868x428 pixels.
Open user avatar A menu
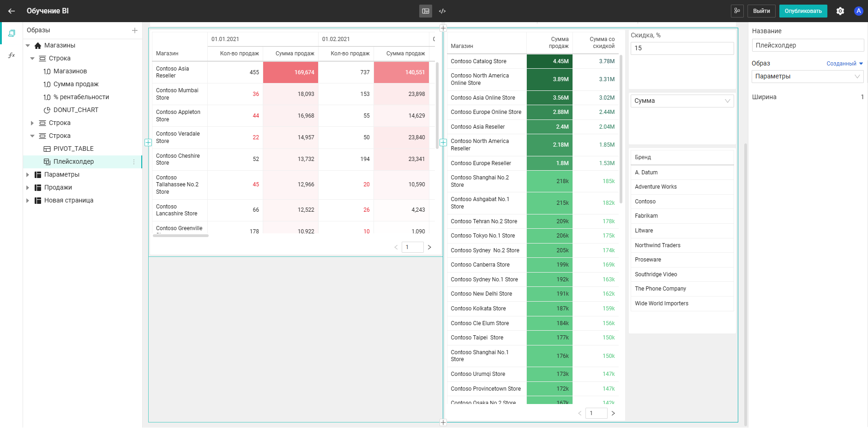click(858, 11)
